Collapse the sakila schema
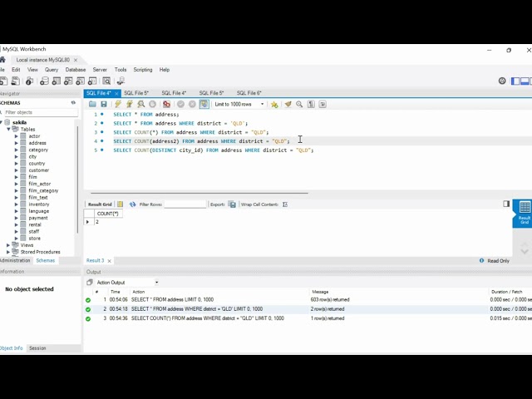The height and width of the screenshot is (399, 532). coord(2,122)
